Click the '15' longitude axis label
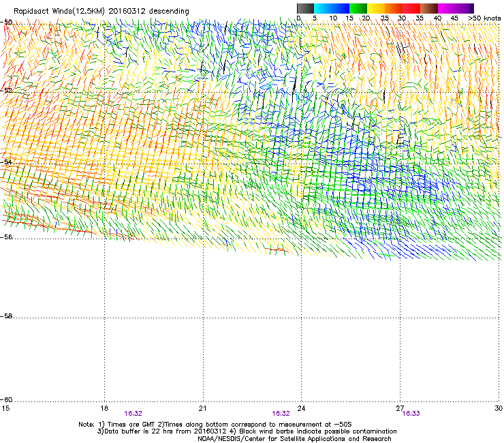This screenshot has height=443, width=504. [x=5, y=408]
